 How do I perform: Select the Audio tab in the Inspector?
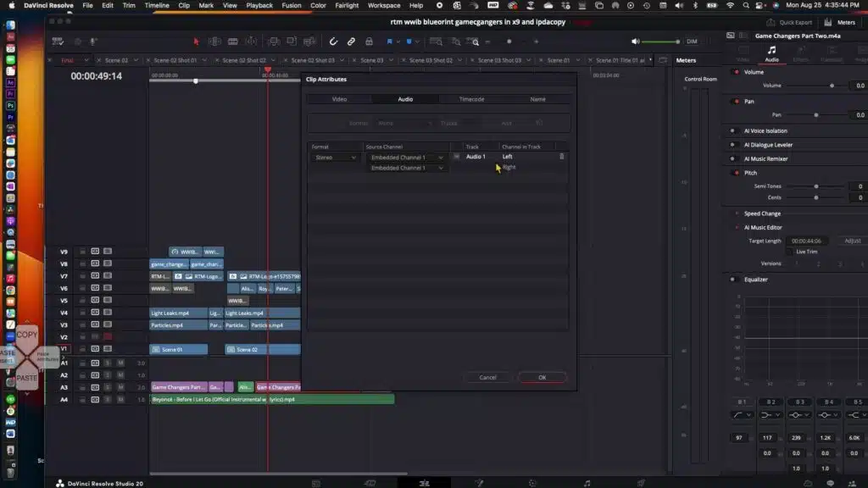pyautogui.click(x=771, y=59)
